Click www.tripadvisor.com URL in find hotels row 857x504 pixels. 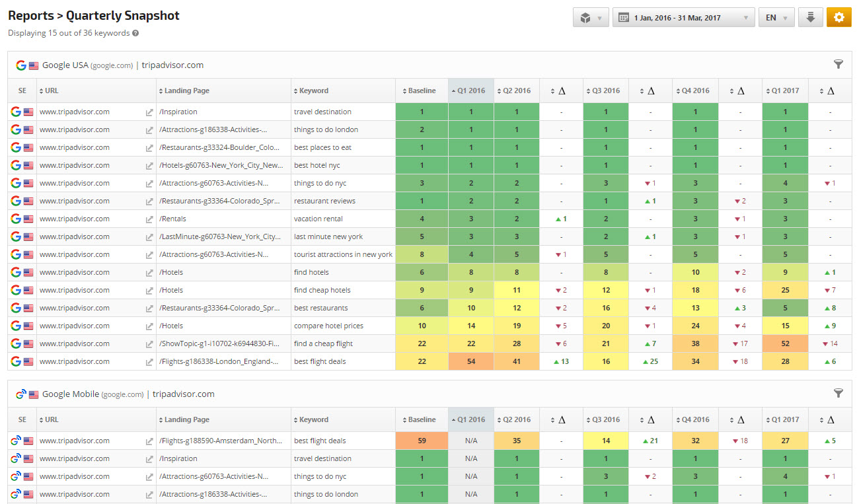point(75,272)
